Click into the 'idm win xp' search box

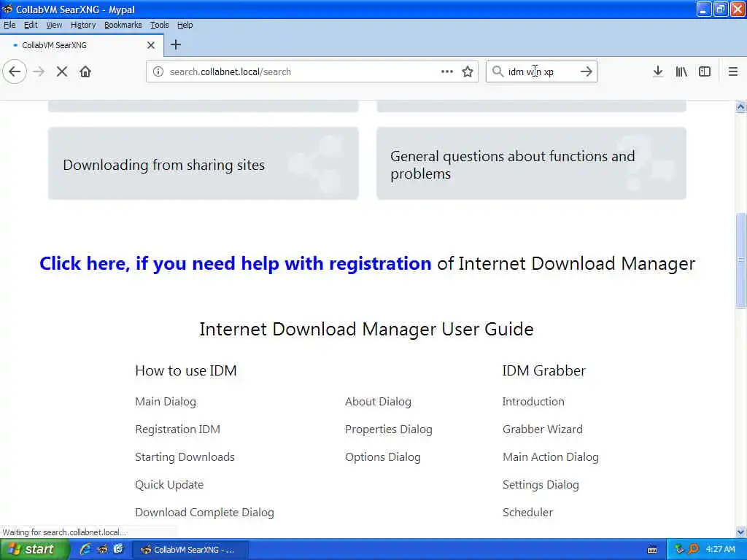tap(541, 72)
